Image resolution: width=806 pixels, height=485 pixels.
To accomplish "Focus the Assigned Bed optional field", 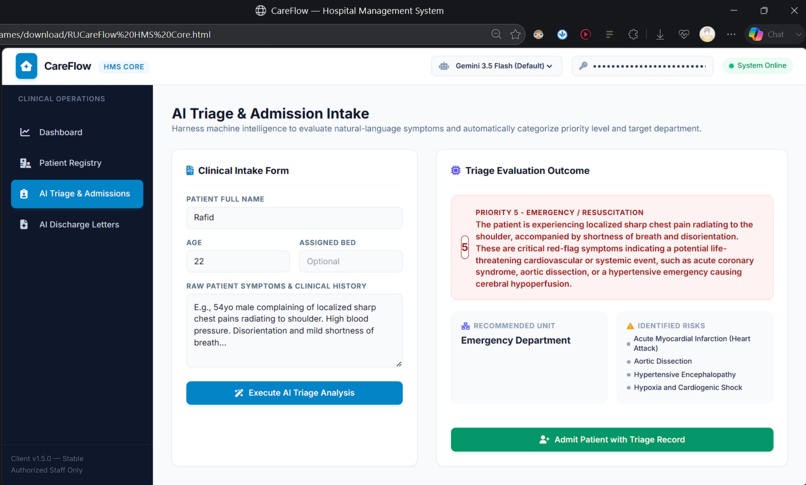I will click(351, 261).
